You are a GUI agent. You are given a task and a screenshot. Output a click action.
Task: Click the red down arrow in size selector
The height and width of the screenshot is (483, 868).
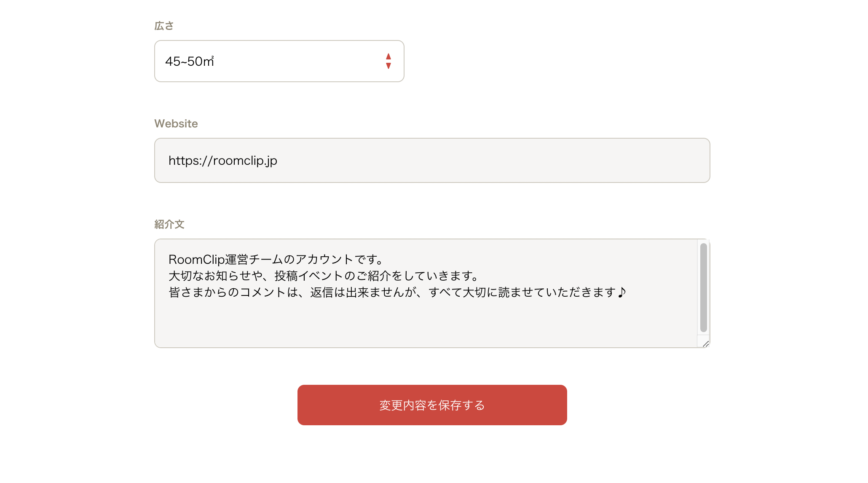388,66
